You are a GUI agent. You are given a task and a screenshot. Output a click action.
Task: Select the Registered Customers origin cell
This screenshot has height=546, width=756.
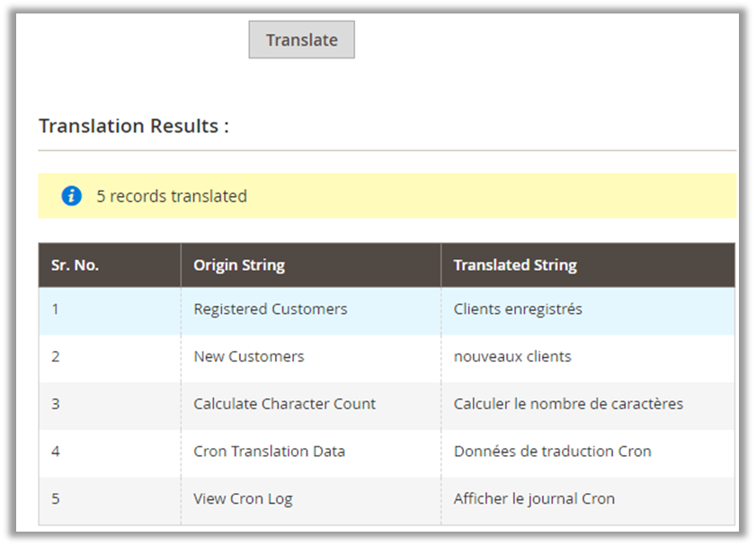point(271,309)
